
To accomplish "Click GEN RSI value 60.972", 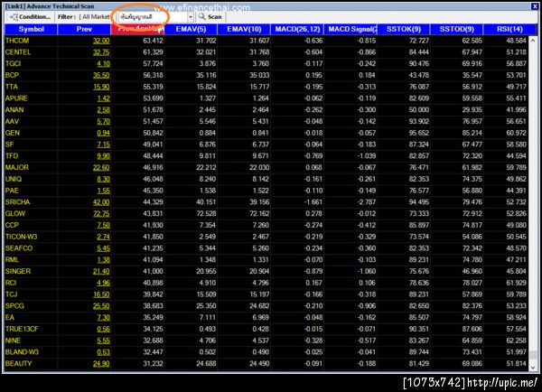I will [x=517, y=133].
